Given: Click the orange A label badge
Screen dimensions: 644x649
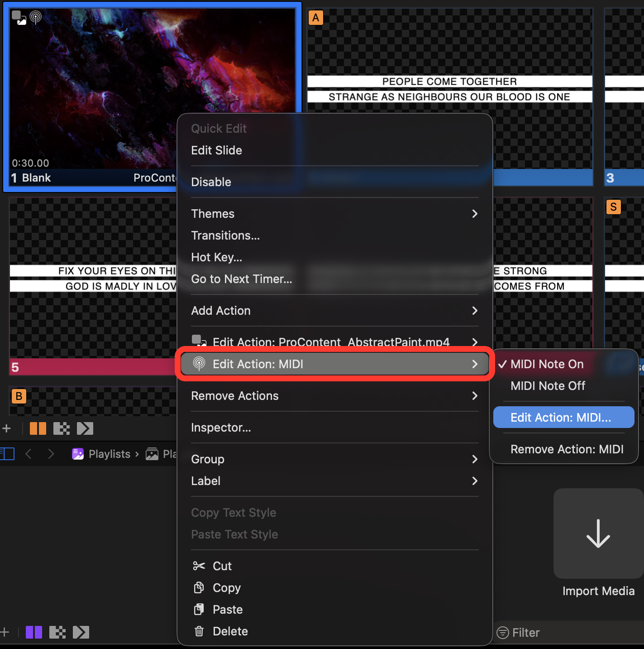Looking at the screenshot, I should pos(315,18).
